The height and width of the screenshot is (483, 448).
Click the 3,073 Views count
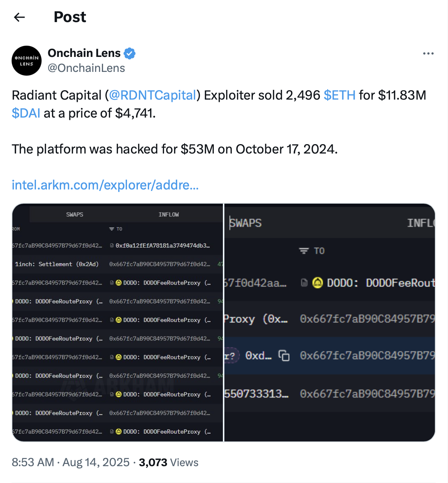coord(169,462)
